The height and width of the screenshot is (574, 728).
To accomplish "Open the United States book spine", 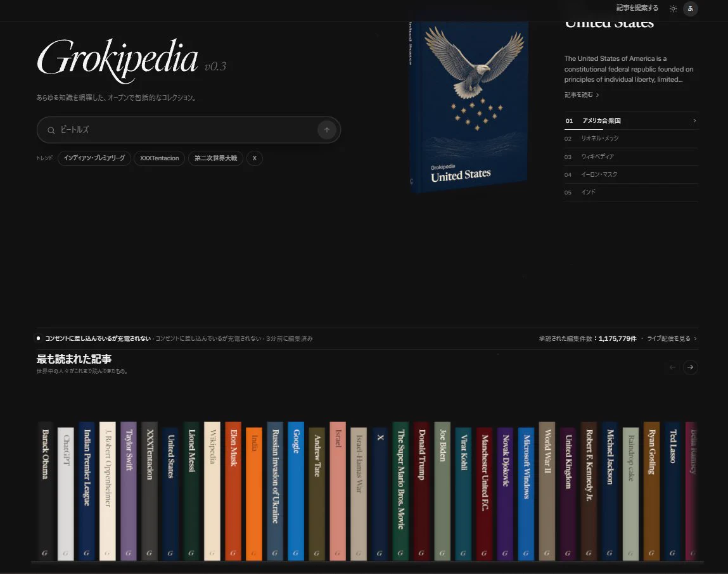I will 170,494.
